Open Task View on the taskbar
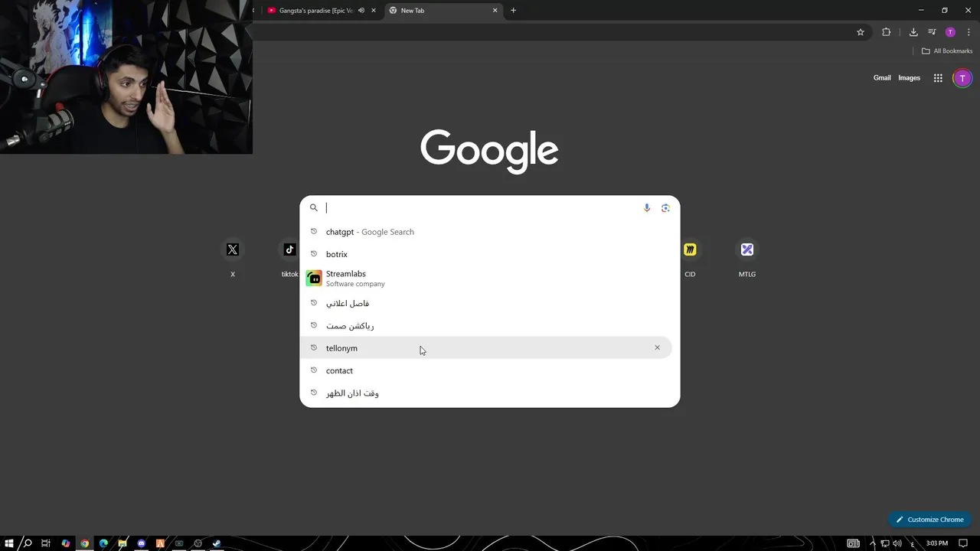 46,543
